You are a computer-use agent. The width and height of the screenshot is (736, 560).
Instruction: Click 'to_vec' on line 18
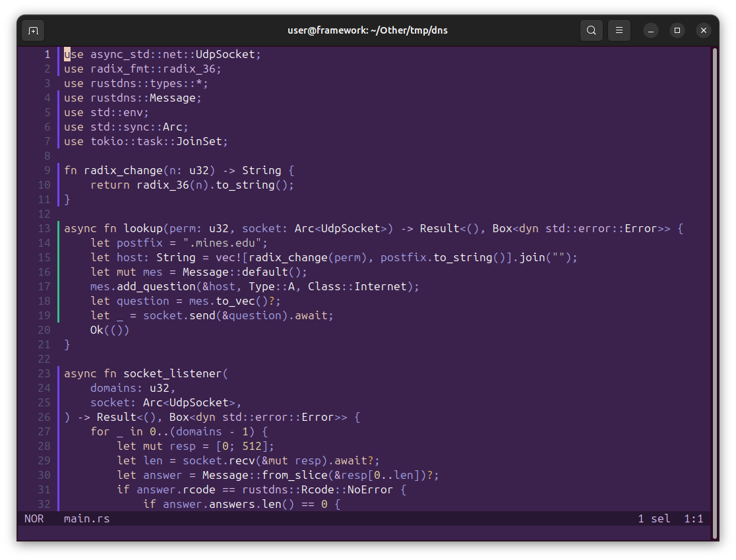click(x=235, y=301)
